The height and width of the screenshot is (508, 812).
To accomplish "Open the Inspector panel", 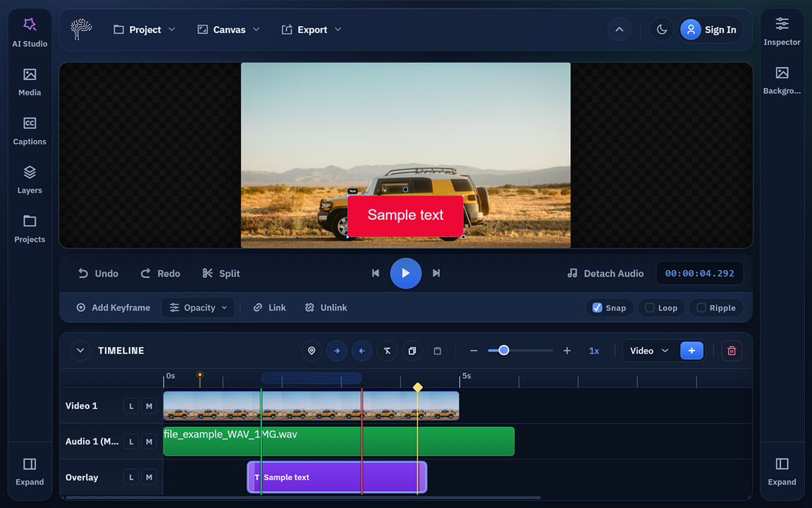I will [782, 32].
